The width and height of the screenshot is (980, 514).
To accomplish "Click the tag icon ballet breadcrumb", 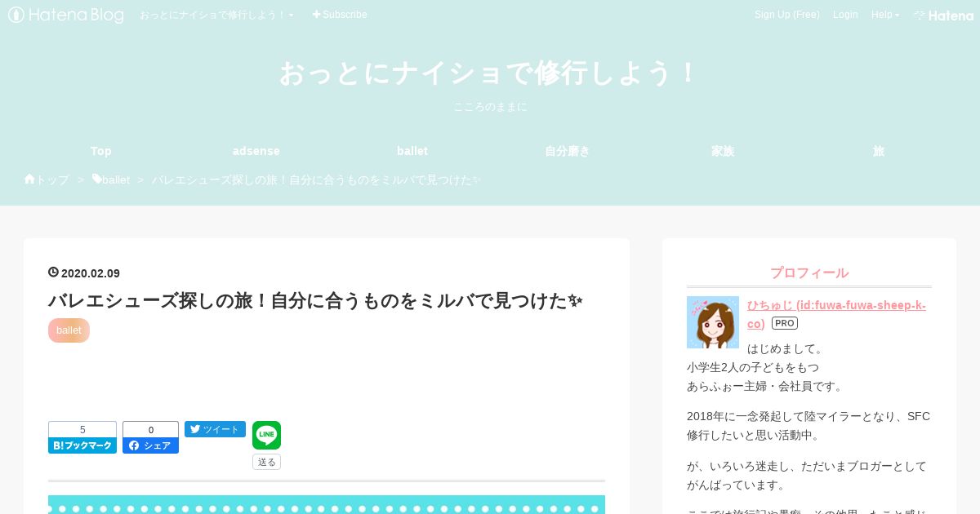I will (x=111, y=179).
